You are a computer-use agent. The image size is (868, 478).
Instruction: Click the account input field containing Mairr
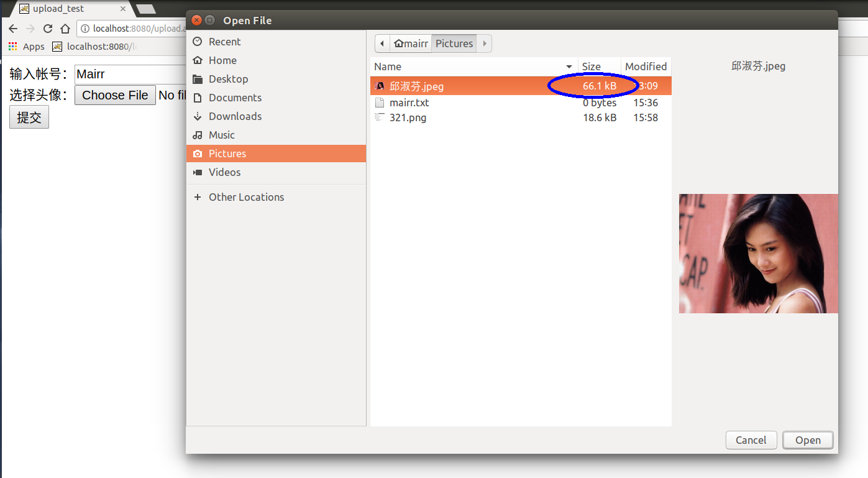click(130, 74)
